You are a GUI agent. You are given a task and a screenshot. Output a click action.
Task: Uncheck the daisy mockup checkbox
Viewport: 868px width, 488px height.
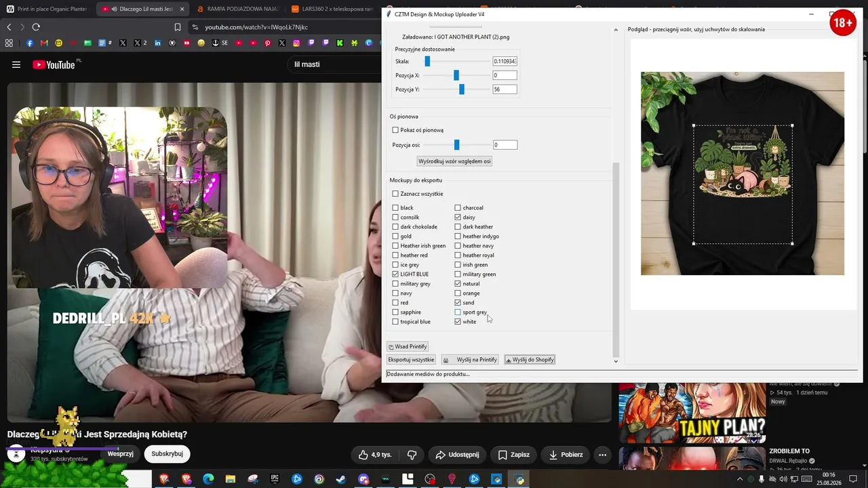tap(458, 218)
